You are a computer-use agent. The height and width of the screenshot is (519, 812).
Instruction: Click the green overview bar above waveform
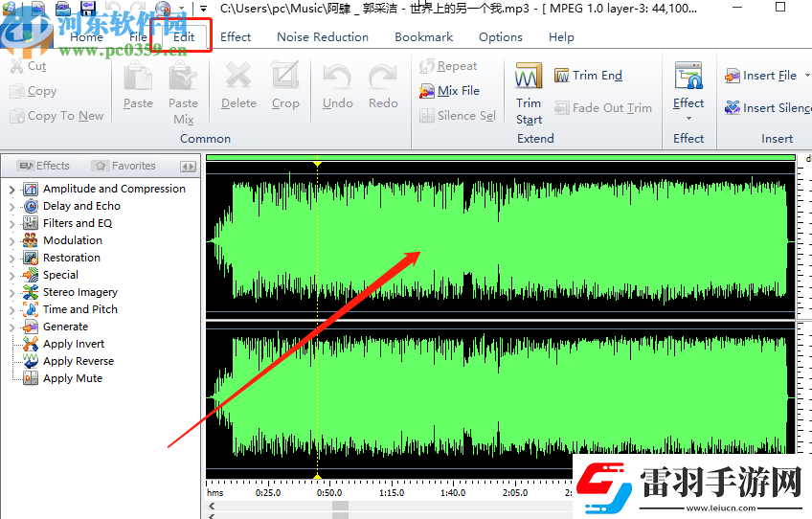[x=500, y=157]
